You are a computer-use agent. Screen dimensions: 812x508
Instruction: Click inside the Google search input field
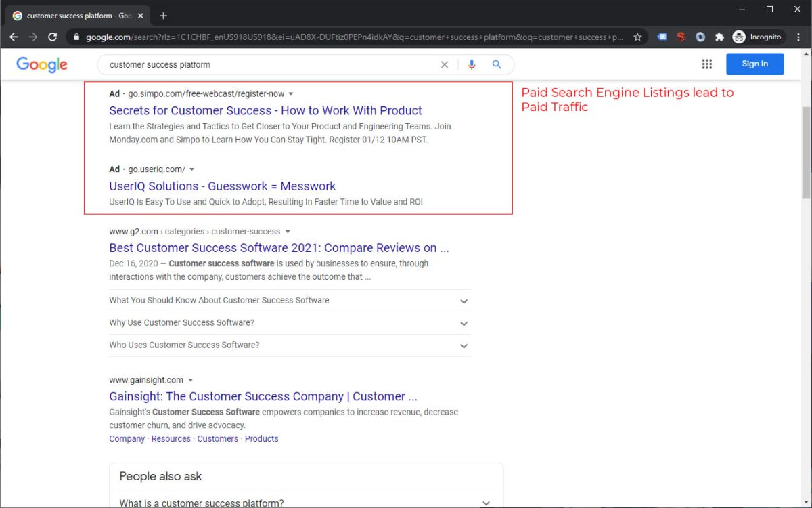[271, 64]
